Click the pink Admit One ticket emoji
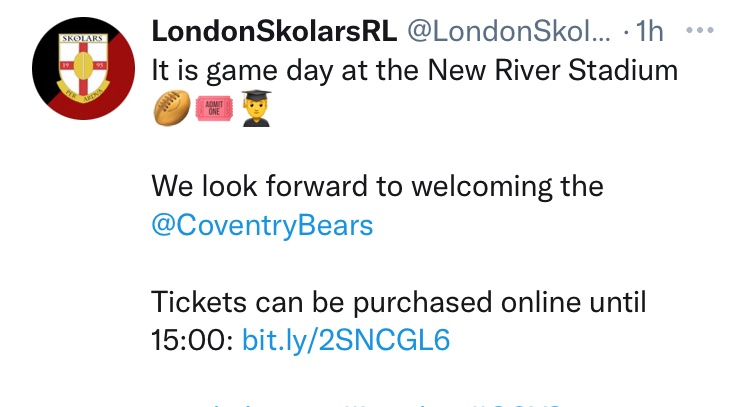This screenshot has width=750, height=407. (x=214, y=108)
